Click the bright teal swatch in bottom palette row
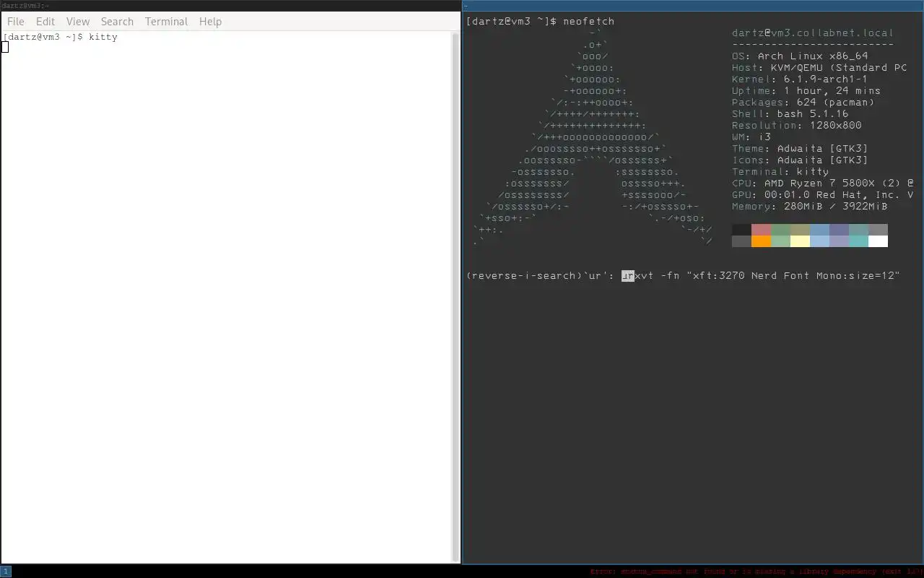This screenshot has height=578, width=924. click(x=858, y=241)
